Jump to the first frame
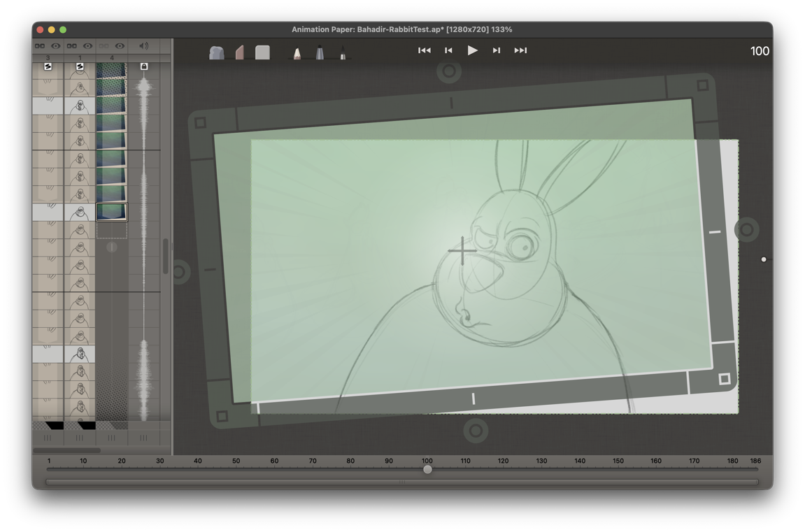This screenshot has width=805, height=532. pos(425,50)
